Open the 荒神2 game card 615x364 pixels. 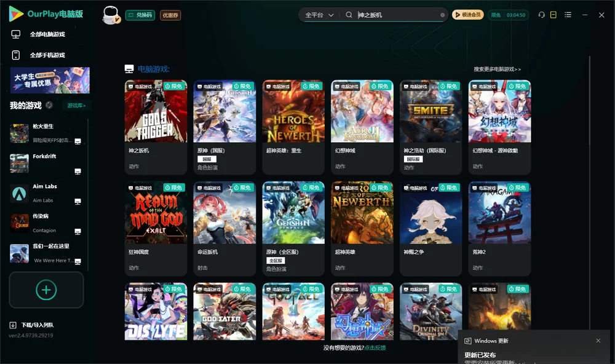pos(499,228)
